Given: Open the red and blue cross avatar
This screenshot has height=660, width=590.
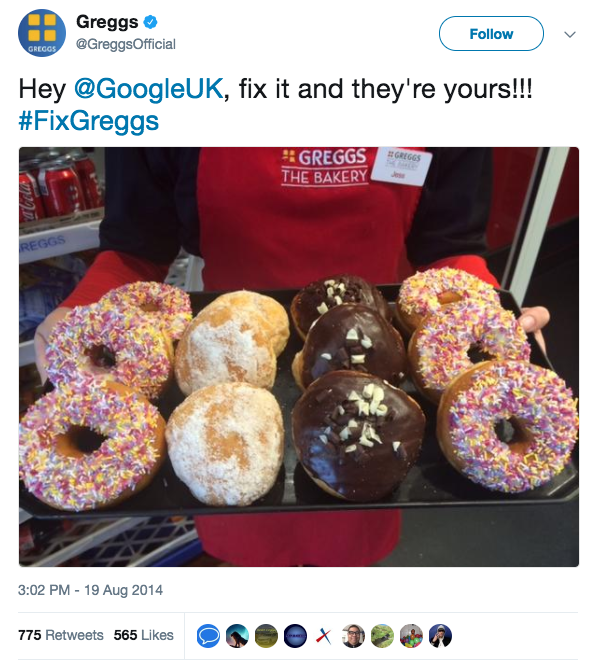Looking at the screenshot, I should [x=324, y=635].
